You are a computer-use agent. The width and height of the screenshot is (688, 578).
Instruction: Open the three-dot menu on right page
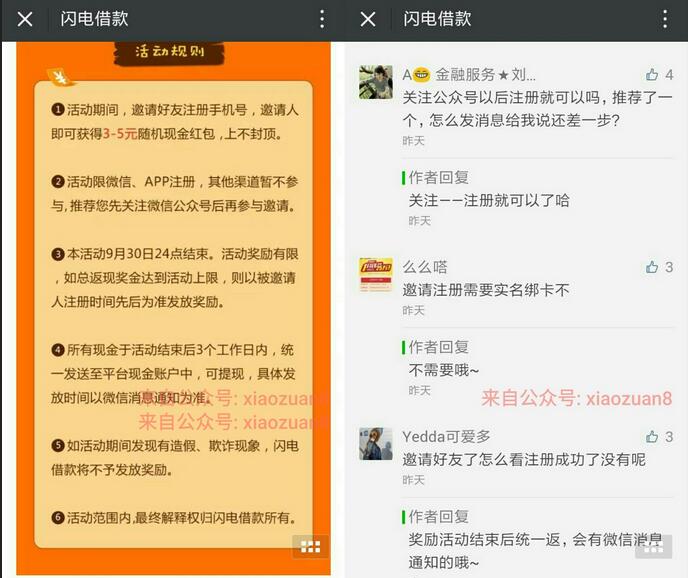(665, 19)
